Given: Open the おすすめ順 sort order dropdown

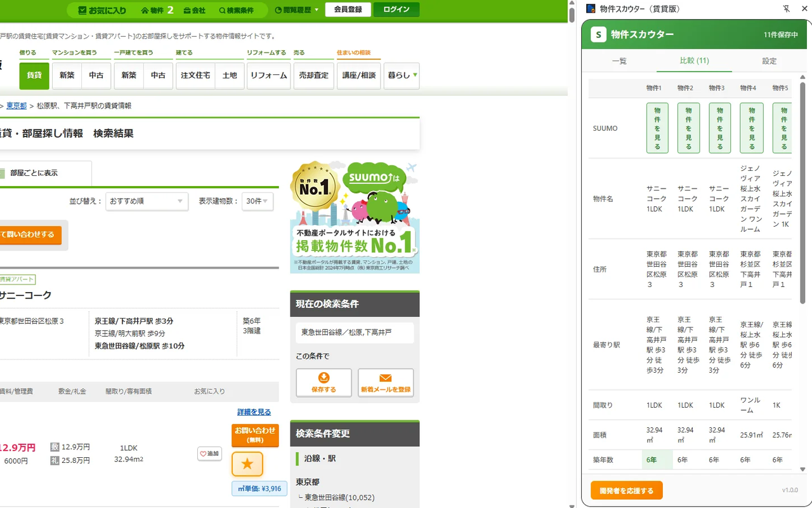Looking at the screenshot, I should (x=147, y=201).
